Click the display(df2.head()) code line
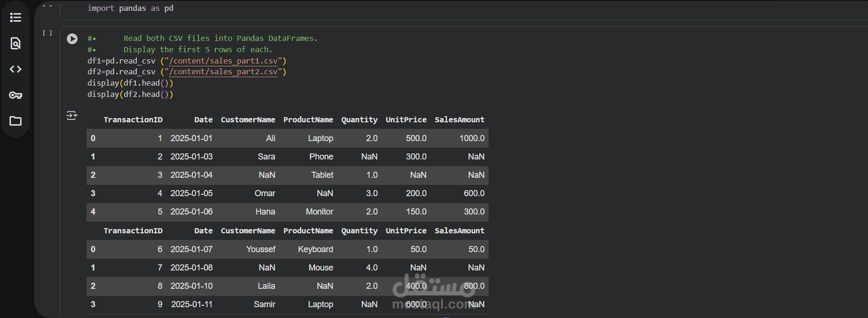 tap(130, 94)
